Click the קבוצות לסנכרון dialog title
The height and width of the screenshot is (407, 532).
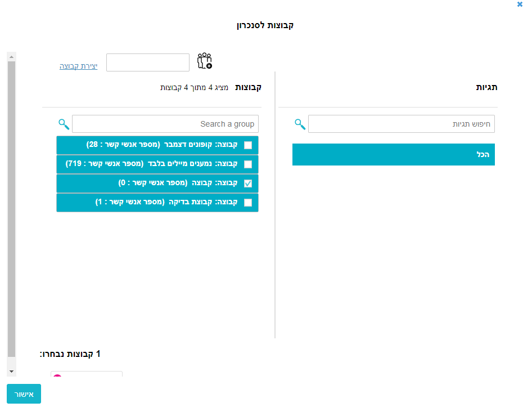click(x=265, y=25)
